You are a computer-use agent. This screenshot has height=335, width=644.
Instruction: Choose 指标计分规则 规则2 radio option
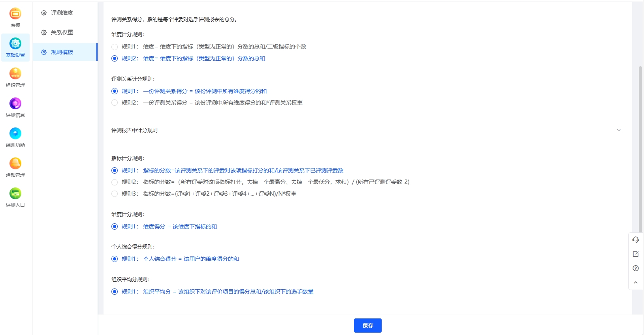coord(115,182)
